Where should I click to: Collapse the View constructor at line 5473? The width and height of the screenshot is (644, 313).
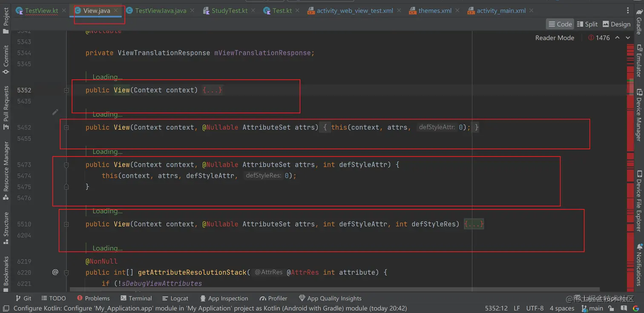click(x=66, y=165)
